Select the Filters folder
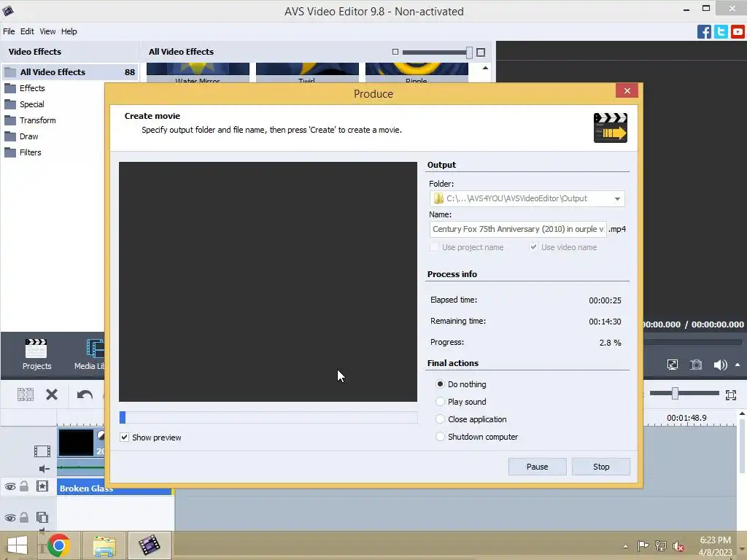 click(x=30, y=152)
